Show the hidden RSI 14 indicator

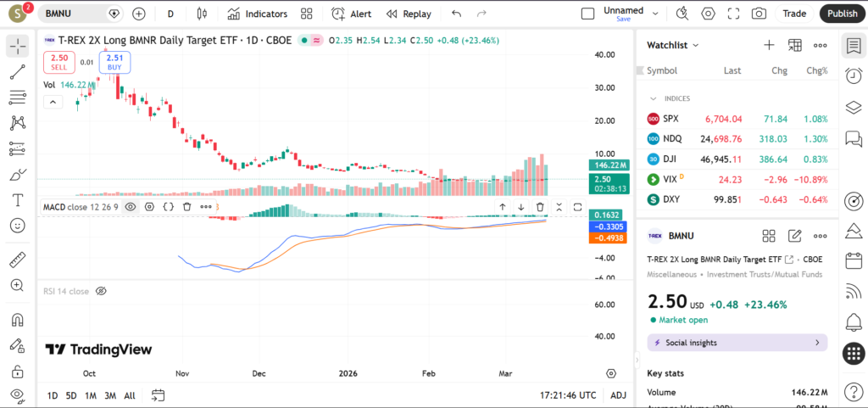[101, 291]
